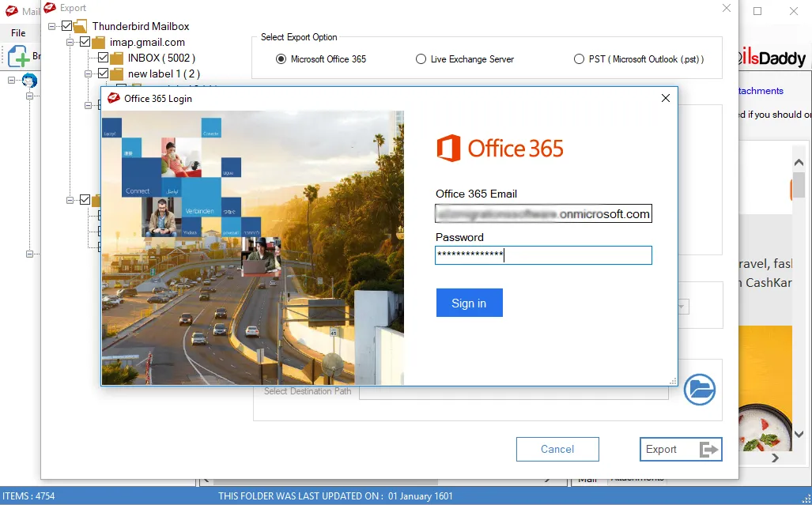This screenshot has width=812, height=505.
Task: Click the ITEMS : 4754 status text
Action: coord(28,496)
